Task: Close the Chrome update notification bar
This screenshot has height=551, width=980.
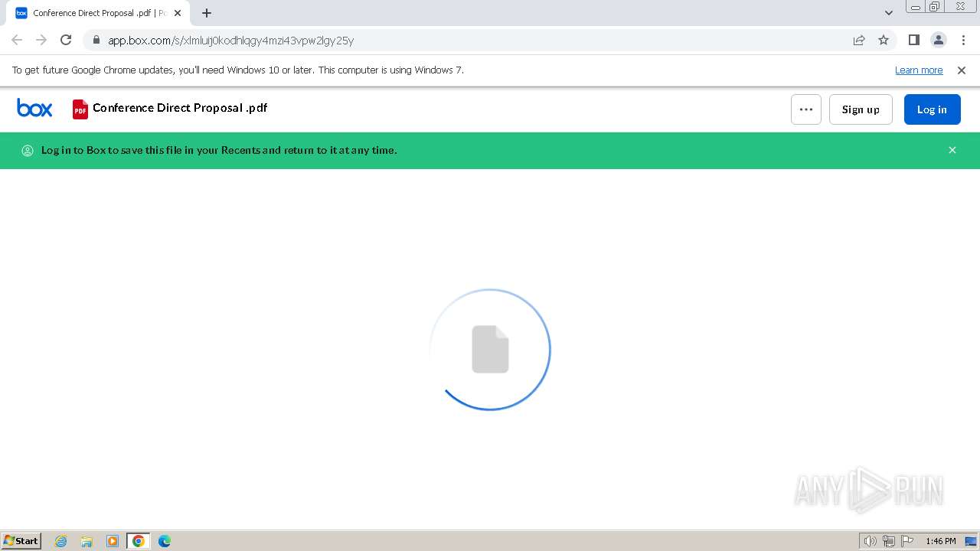Action: point(962,70)
